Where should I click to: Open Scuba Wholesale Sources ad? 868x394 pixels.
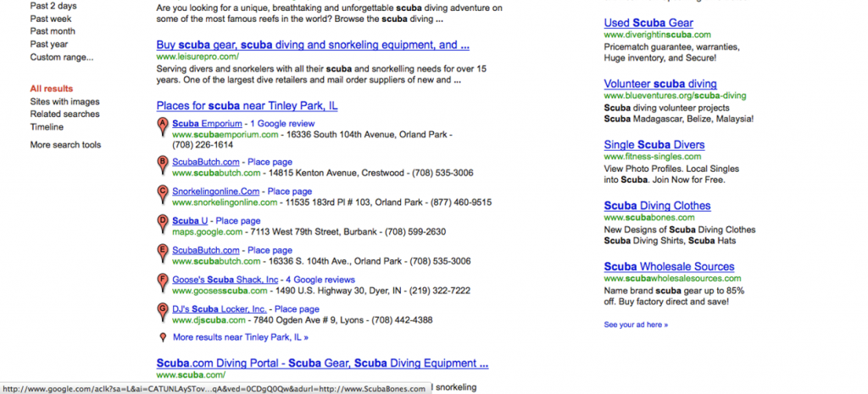669,267
